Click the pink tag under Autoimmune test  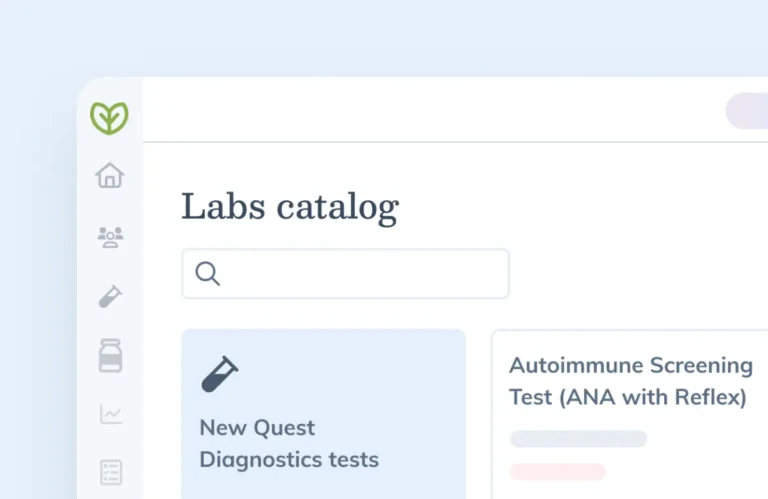pyautogui.click(x=557, y=471)
